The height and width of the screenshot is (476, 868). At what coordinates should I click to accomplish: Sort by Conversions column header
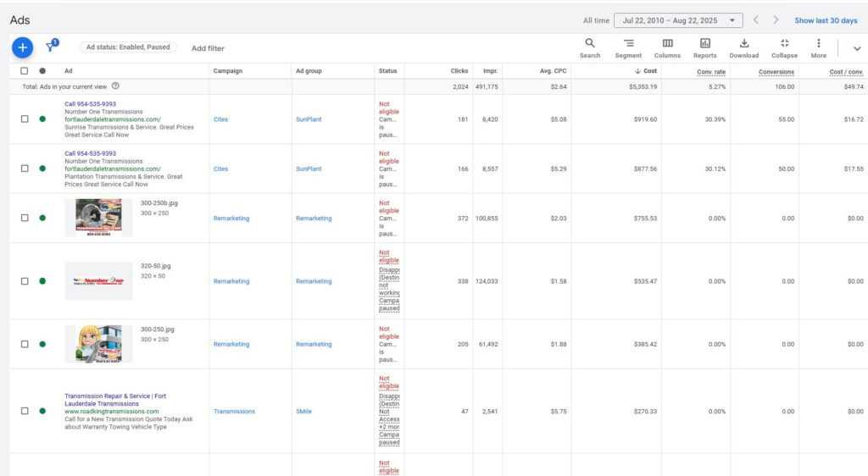[x=776, y=71]
